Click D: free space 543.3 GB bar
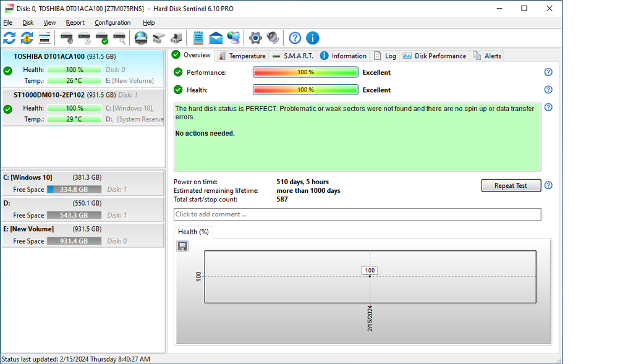 [74, 216]
